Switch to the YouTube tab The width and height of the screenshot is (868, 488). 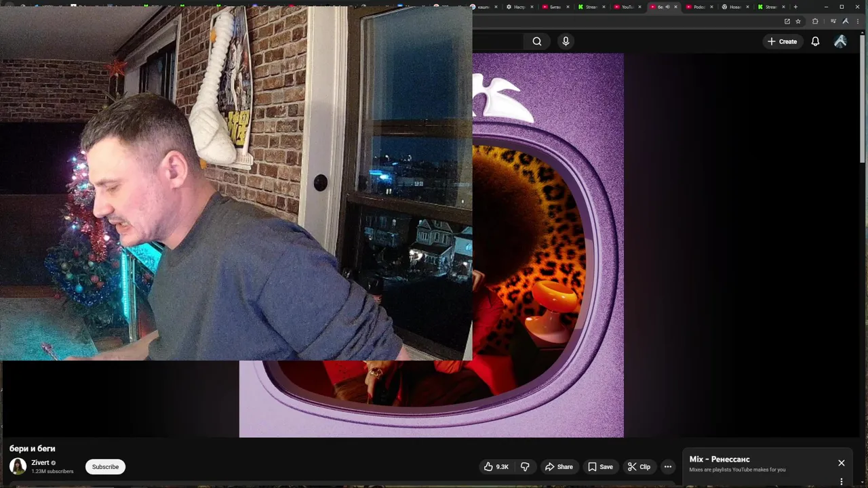pyautogui.click(x=627, y=7)
